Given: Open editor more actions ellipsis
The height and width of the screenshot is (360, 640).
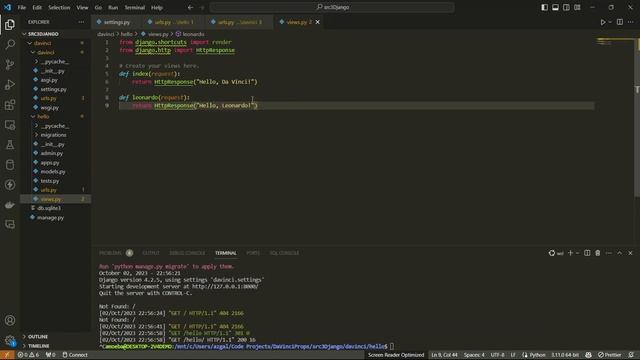Looking at the screenshot, I should tap(631, 22).
